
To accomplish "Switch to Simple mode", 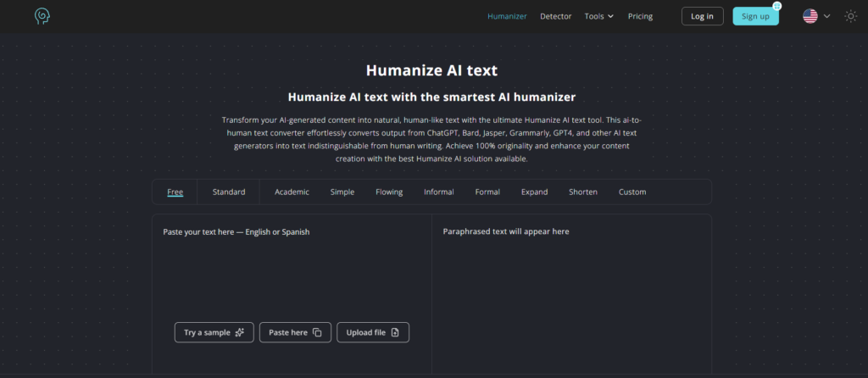I will point(342,192).
